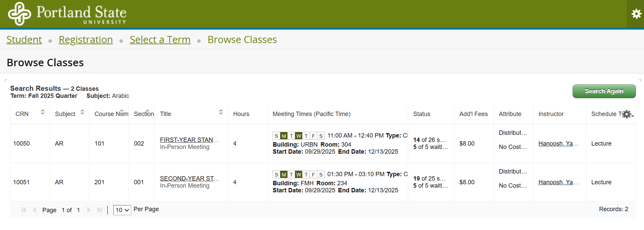
Task: Open the settings gear in the header
Action: 636,14
